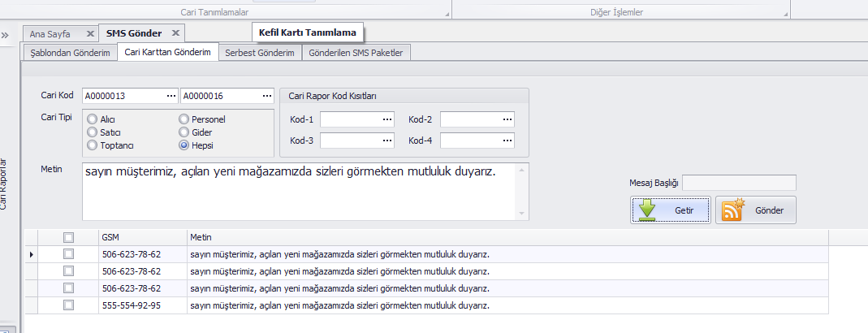Switch to Şablondan Gönderim tab
This screenshot has width=868, height=333.
[69, 53]
